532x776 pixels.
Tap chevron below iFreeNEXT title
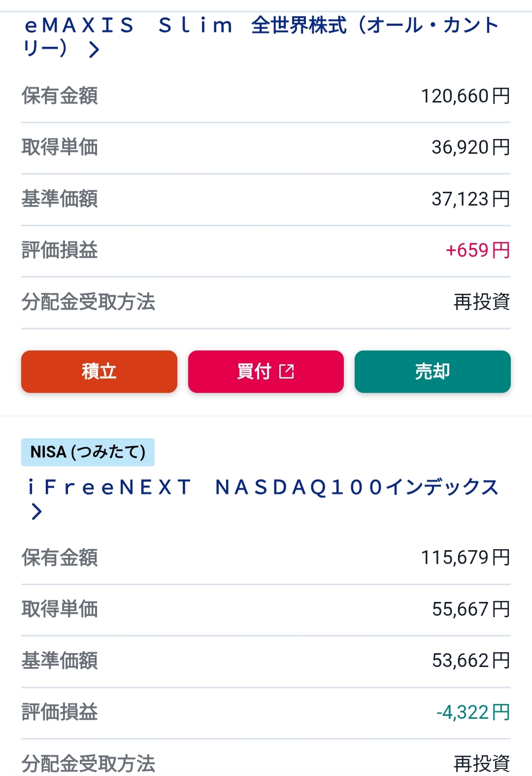tap(36, 511)
